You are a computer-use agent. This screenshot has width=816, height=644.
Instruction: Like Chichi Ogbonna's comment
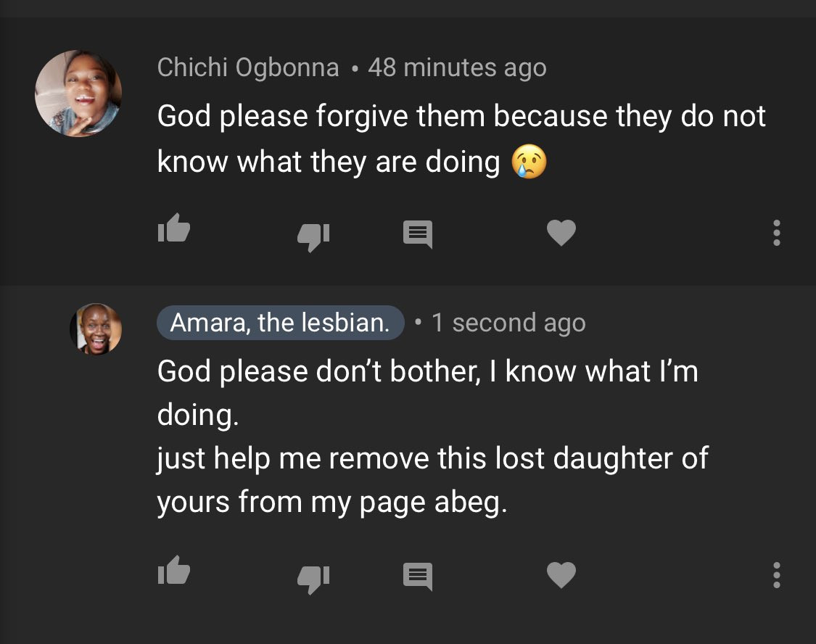pos(173,231)
